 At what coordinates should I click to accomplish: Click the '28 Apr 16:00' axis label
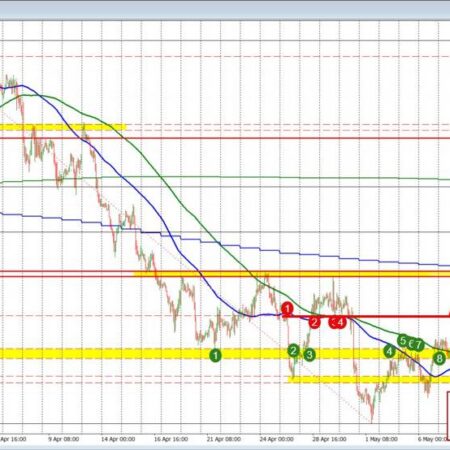[x=329, y=439]
